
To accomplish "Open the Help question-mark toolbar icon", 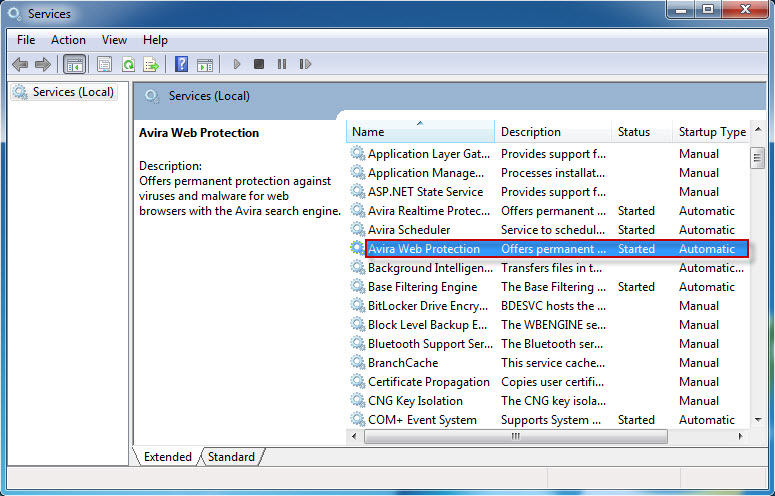I will point(181,64).
